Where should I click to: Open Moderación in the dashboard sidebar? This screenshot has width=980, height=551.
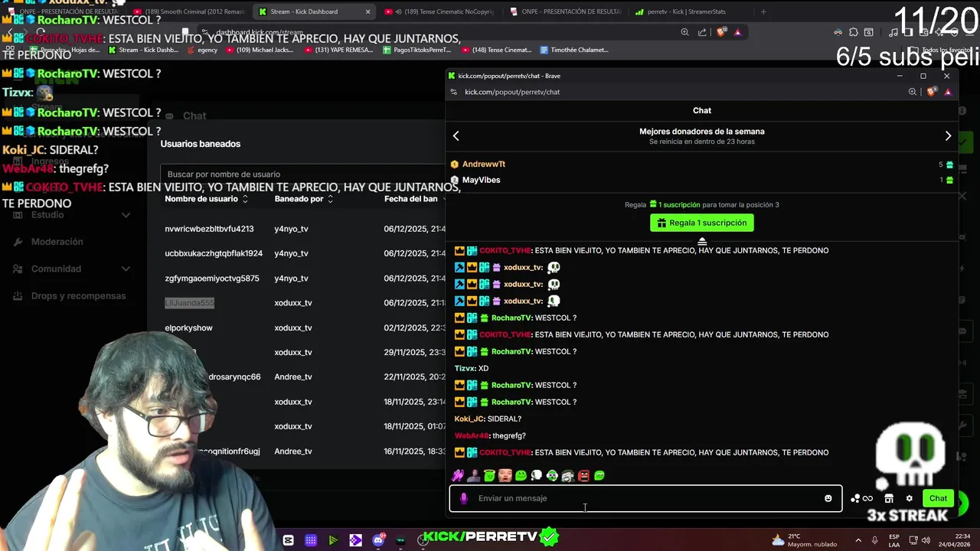point(57,242)
